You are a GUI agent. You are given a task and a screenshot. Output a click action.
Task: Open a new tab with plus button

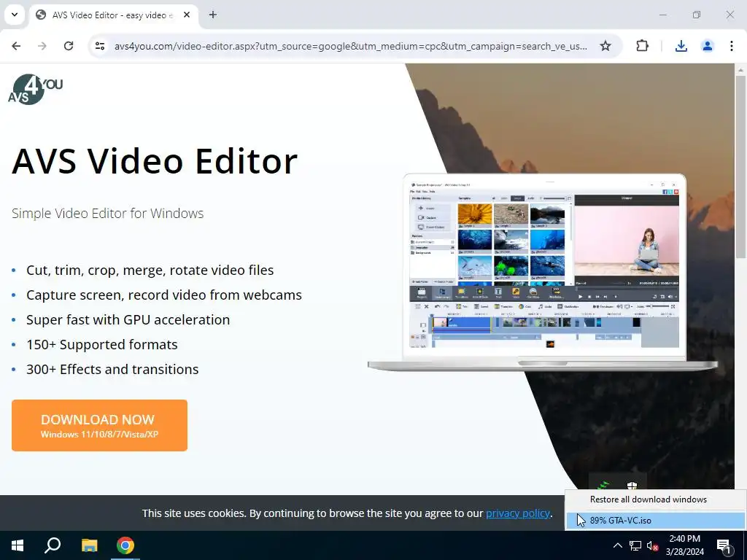(x=213, y=15)
